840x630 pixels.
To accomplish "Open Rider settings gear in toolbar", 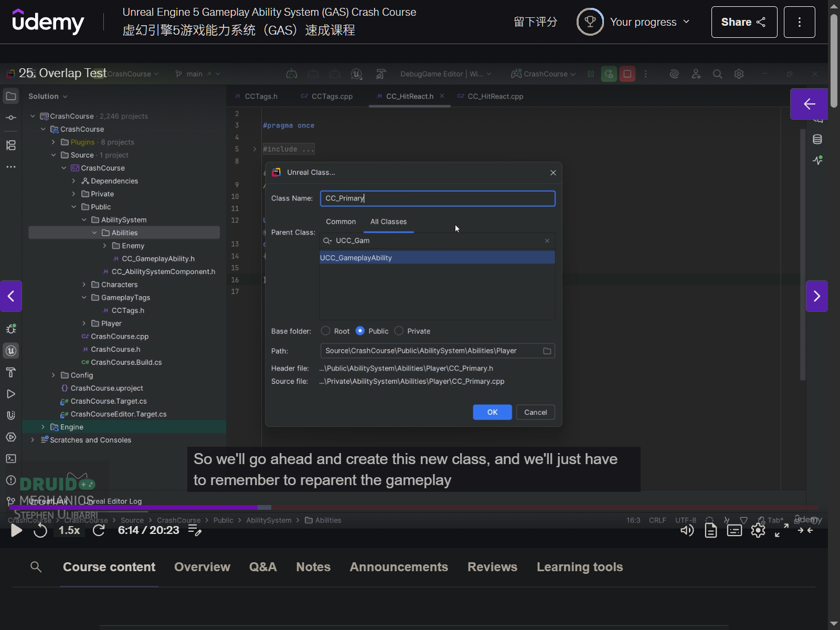I will 739,74.
